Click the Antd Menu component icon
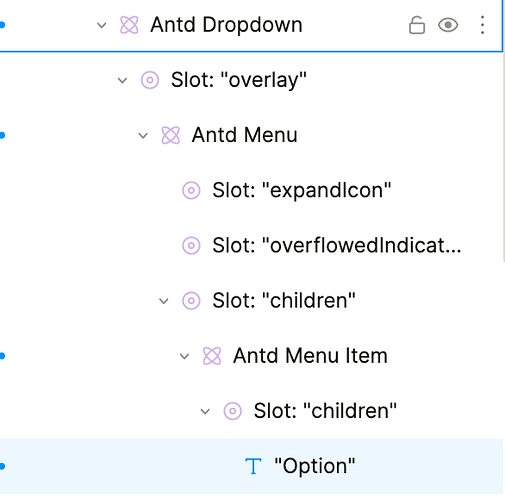The height and width of the screenshot is (499, 505). tap(170, 135)
